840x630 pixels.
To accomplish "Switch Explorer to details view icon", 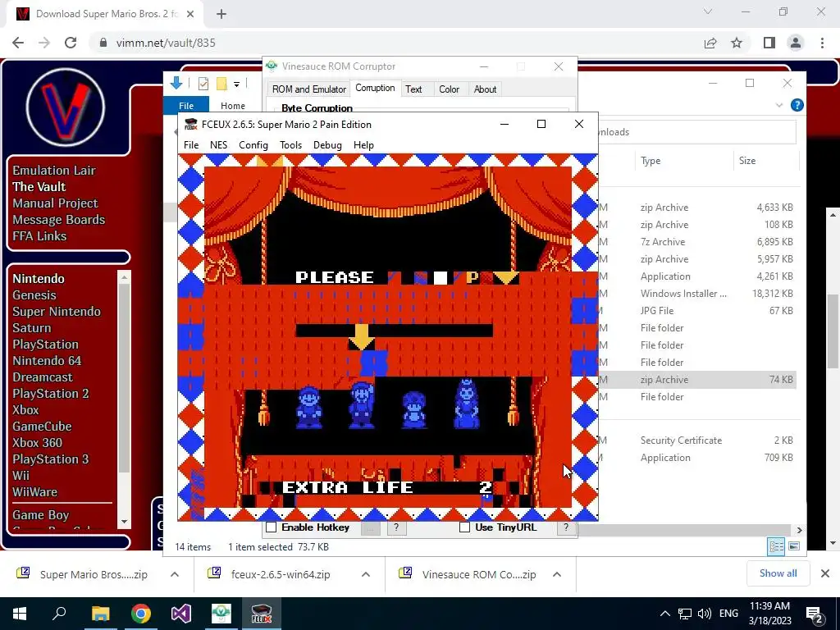I will (x=776, y=546).
